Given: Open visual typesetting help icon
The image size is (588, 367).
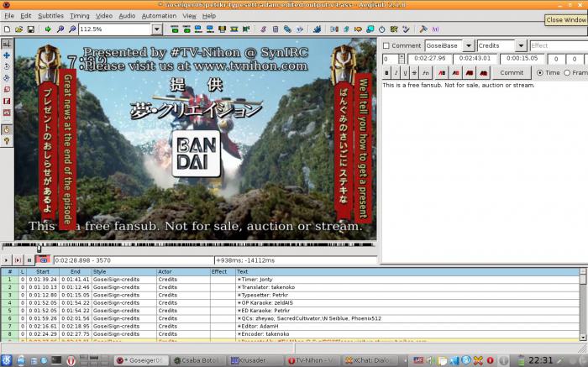Looking at the screenshot, I should [x=7, y=141].
